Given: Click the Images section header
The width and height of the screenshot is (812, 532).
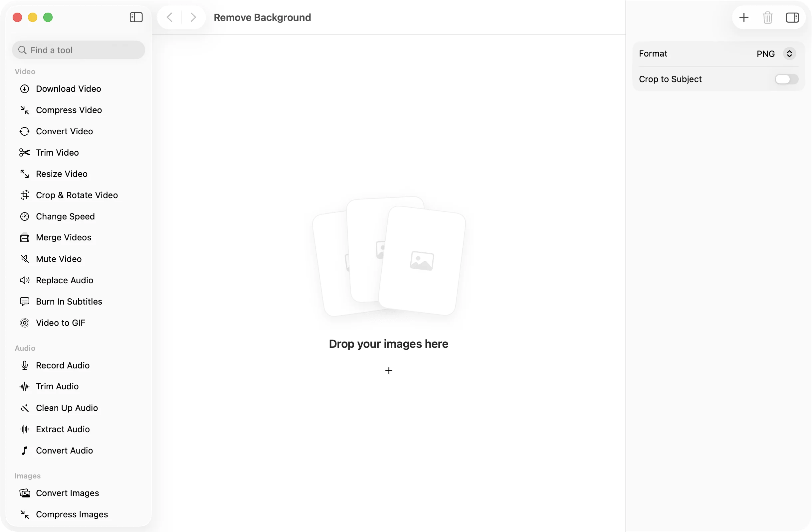Looking at the screenshot, I should pyautogui.click(x=28, y=476).
